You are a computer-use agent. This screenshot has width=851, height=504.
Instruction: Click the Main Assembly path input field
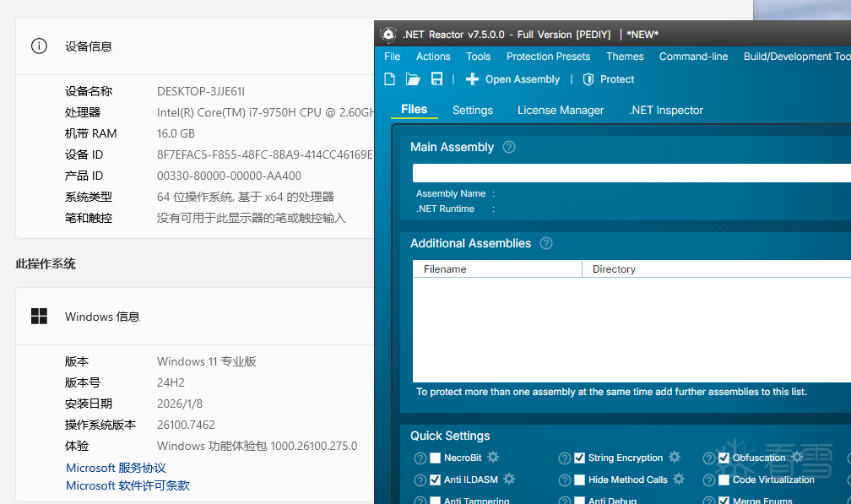click(631, 173)
